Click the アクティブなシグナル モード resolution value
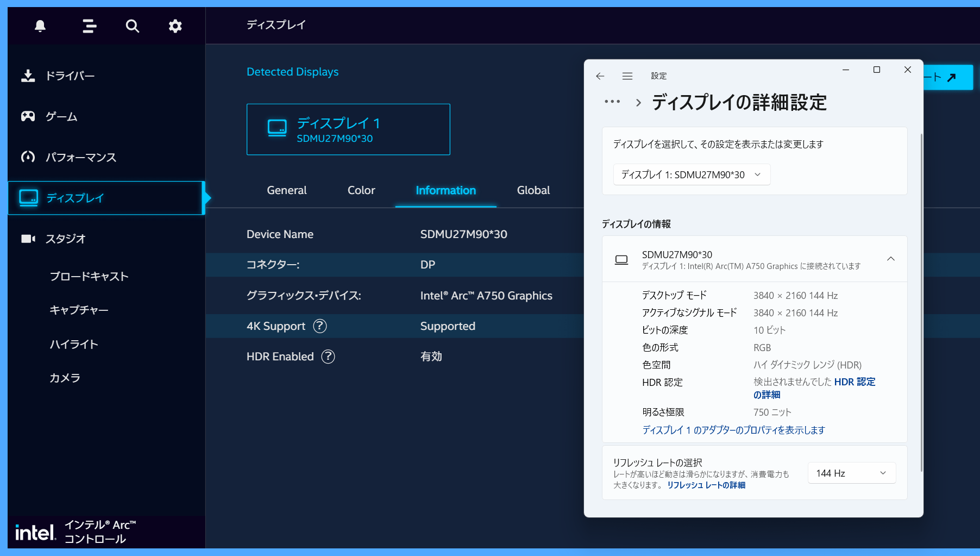This screenshot has width=980, height=556. pos(795,313)
